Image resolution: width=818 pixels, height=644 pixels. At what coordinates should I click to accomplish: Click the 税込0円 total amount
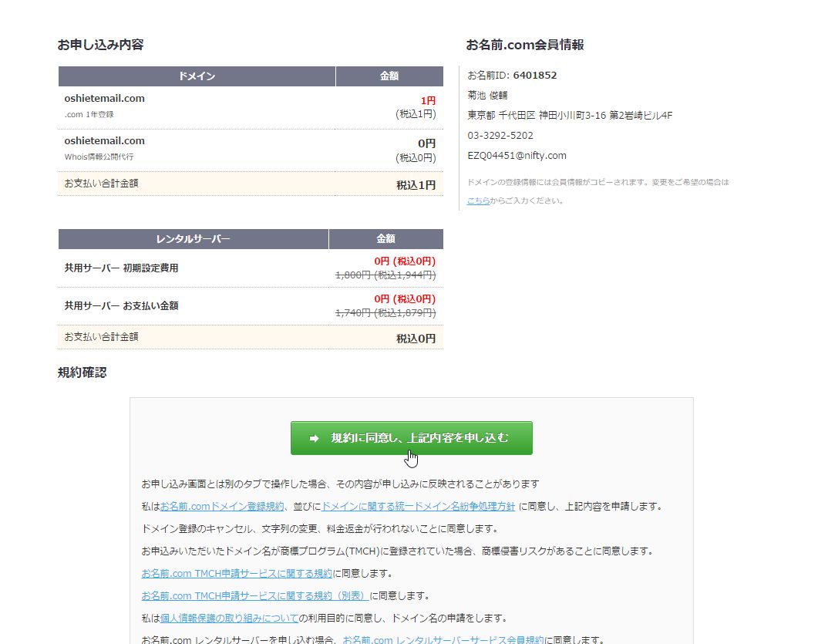pos(416,339)
